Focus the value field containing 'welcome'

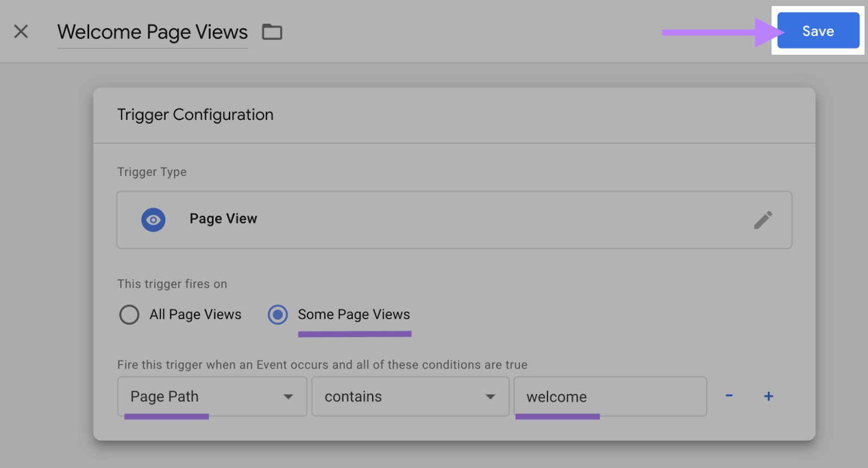610,397
